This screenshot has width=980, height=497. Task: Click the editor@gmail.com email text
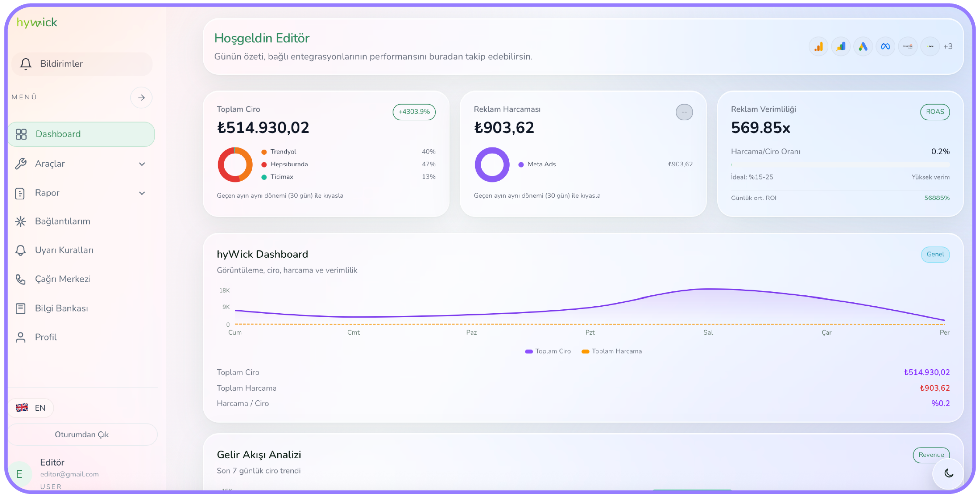(70, 474)
